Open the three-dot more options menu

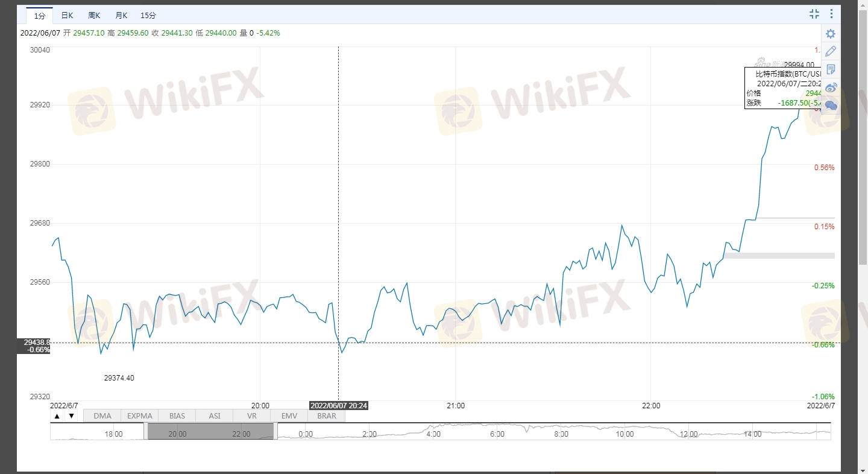[832, 14]
